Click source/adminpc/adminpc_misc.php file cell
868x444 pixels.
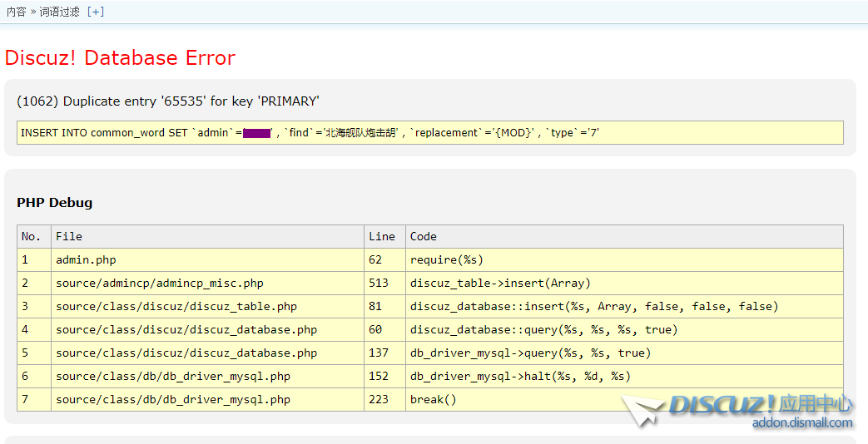pos(207,283)
